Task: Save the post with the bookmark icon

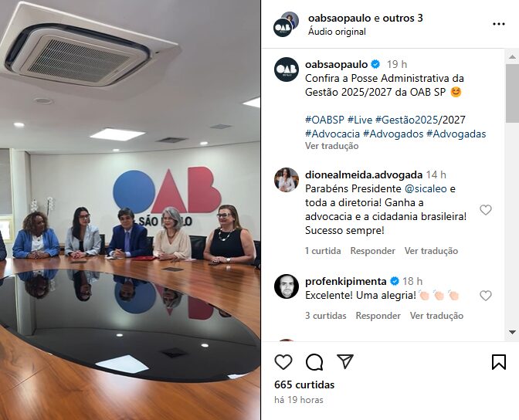Action: [x=498, y=362]
